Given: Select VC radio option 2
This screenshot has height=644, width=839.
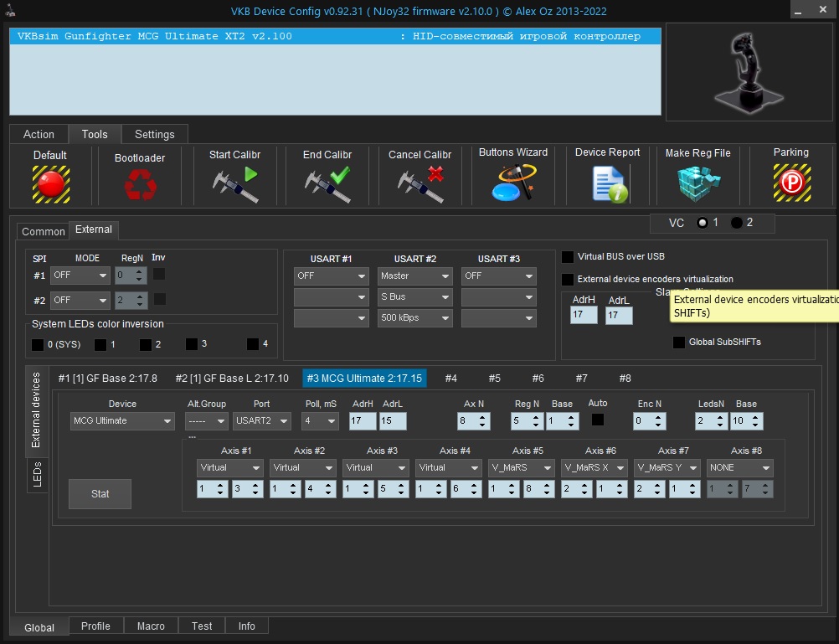Looking at the screenshot, I should click(x=737, y=223).
